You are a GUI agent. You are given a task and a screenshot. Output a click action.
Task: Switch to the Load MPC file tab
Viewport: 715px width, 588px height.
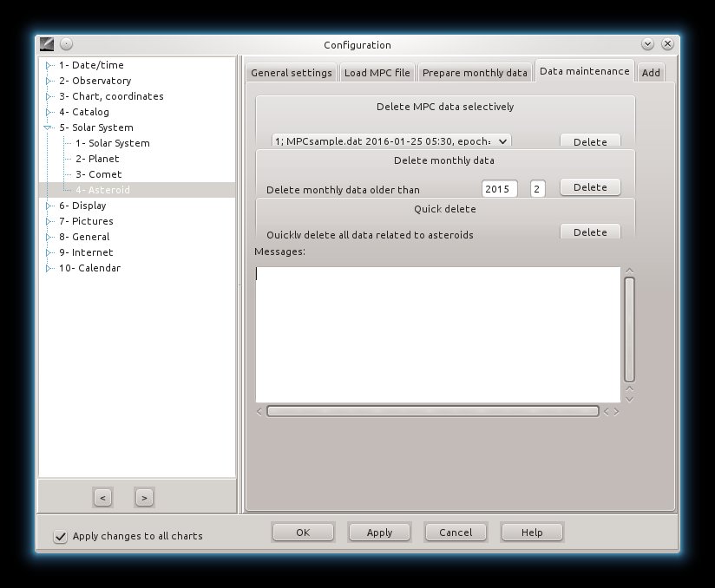pyautogui.click(x=377, y=73)
